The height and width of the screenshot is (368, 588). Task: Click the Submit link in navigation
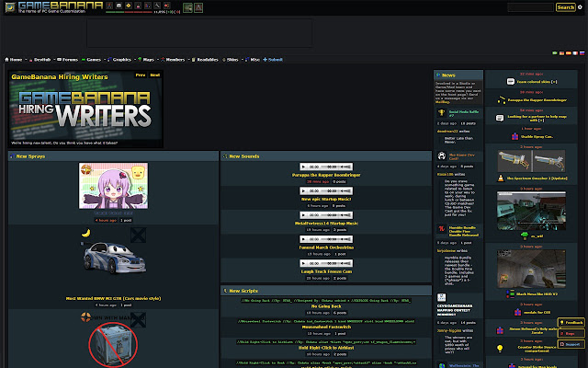(x=273, y=60)
